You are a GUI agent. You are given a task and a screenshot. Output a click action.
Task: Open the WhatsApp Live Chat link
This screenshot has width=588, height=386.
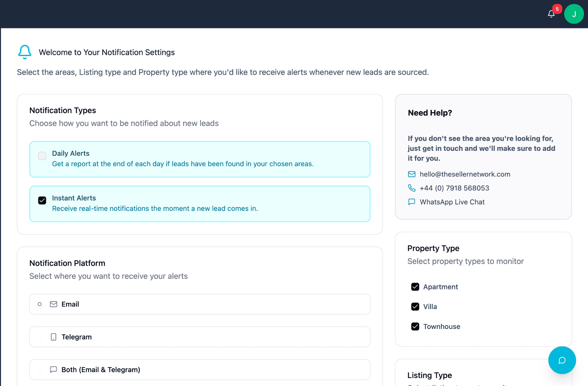(452, 202)
